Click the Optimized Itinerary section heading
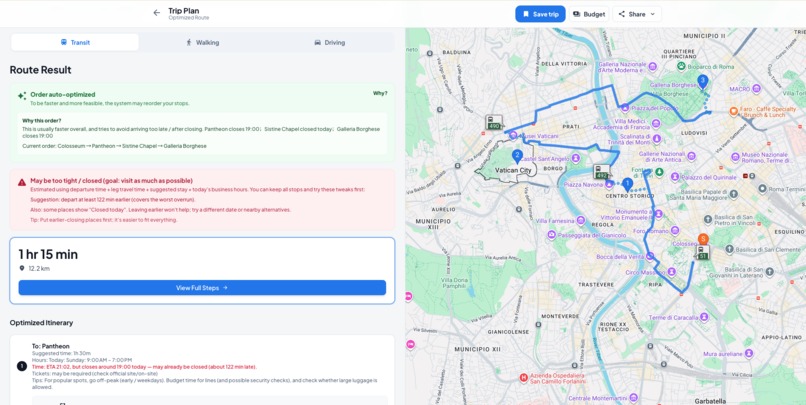Viewport: 806px width, 405px height. pos(41,323)
